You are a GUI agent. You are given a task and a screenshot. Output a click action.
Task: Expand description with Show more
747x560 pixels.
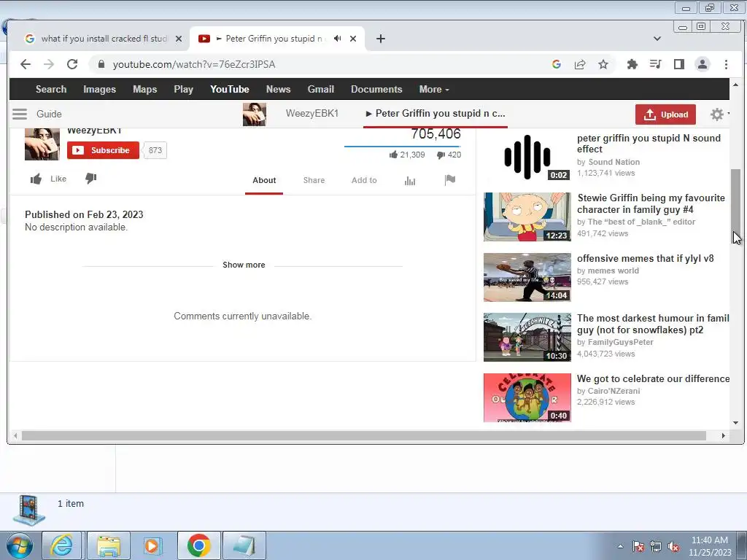point(244,265)
